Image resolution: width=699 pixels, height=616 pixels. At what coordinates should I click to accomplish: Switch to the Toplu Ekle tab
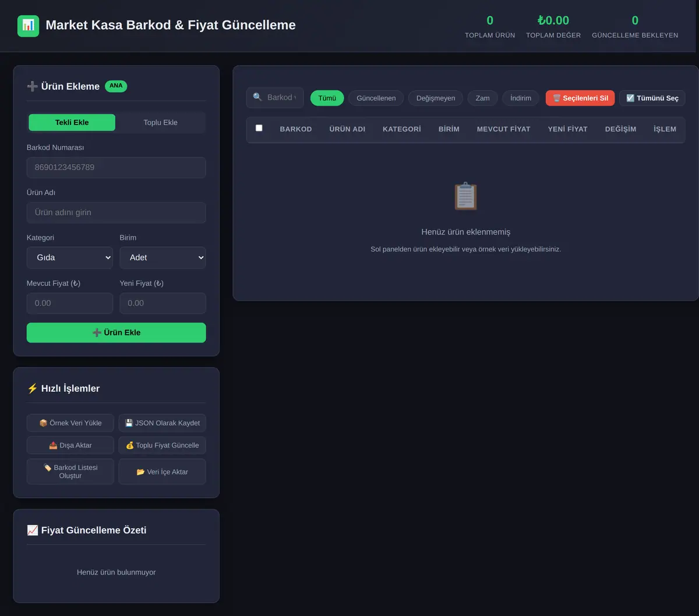click(x=161, y=122)
